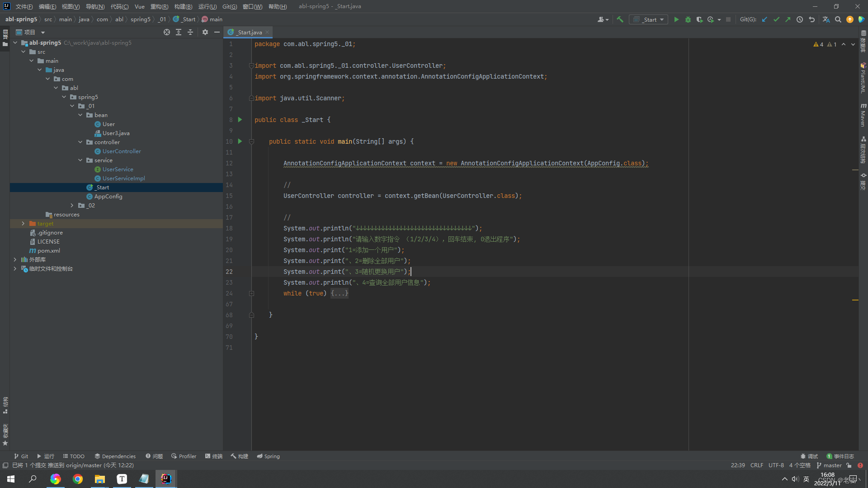The width and height of the screenshot is (868, 488).
Task: Open Chrome from the taskbar
Action: pyautogui.click(x=78, y=479)
